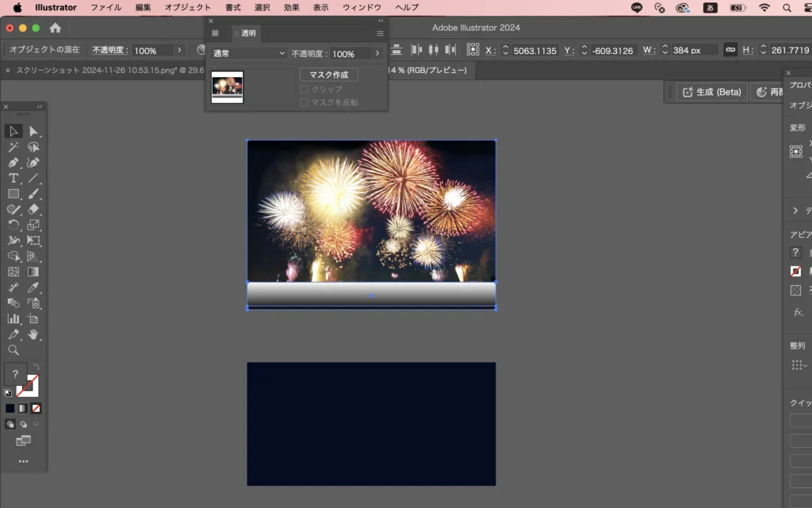Set color to None swatch in toolbar
Screen dimensions: 812x508
coord(36,408)
